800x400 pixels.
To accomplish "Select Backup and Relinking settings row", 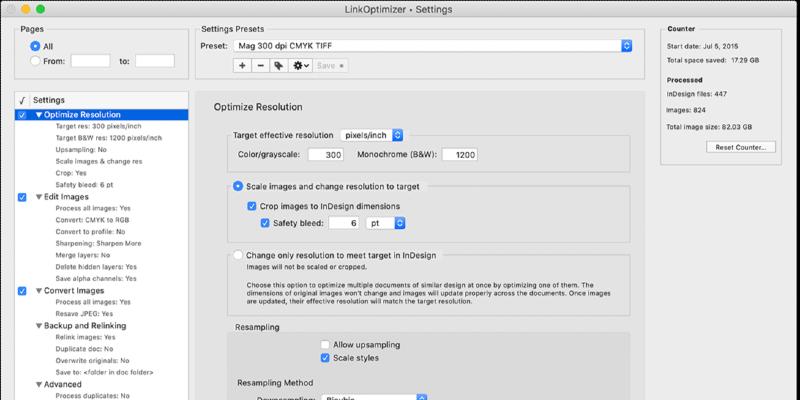I will pyautogui.click(x=102, y=326).
